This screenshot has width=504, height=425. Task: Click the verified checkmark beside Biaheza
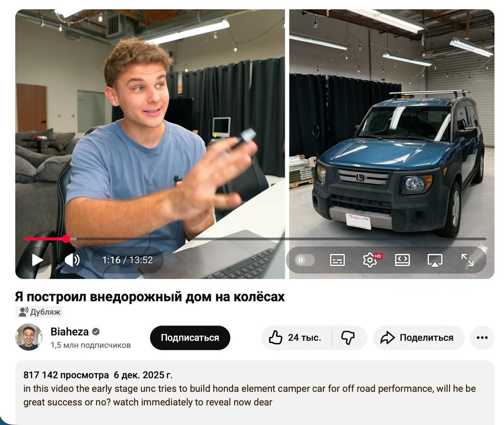coord(96,332)
